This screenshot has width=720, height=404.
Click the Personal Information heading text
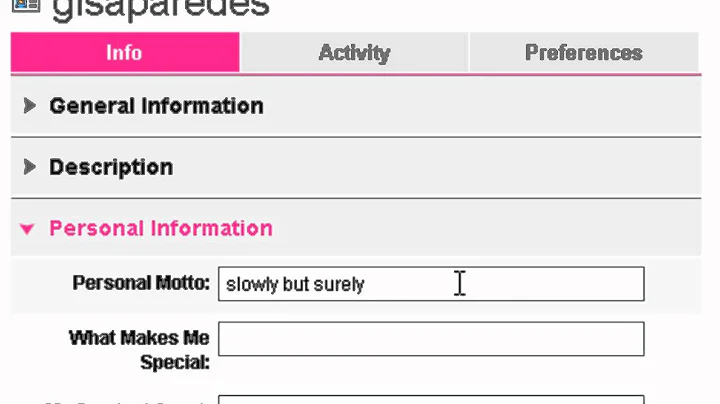point(161,228)
